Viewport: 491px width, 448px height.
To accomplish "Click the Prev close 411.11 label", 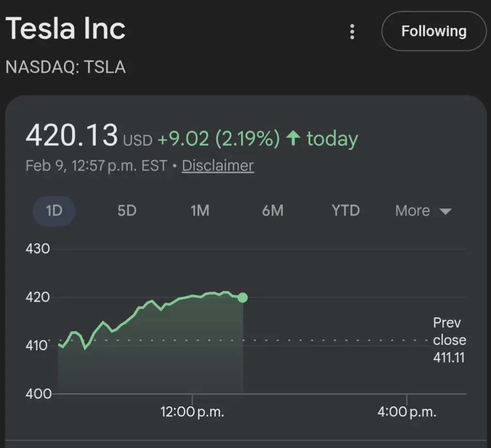I will click(449, 340).
